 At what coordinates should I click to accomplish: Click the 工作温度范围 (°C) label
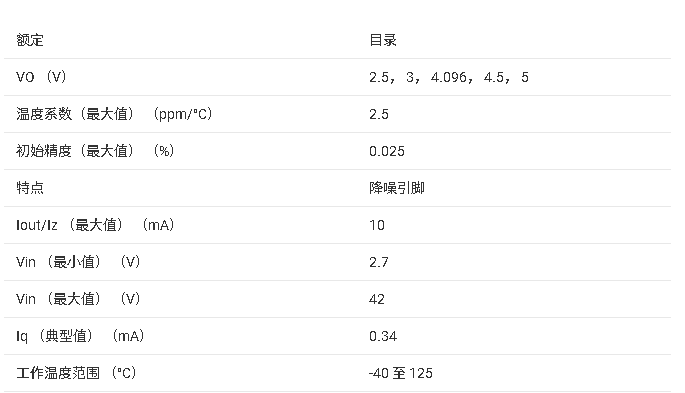click(76, 373)
